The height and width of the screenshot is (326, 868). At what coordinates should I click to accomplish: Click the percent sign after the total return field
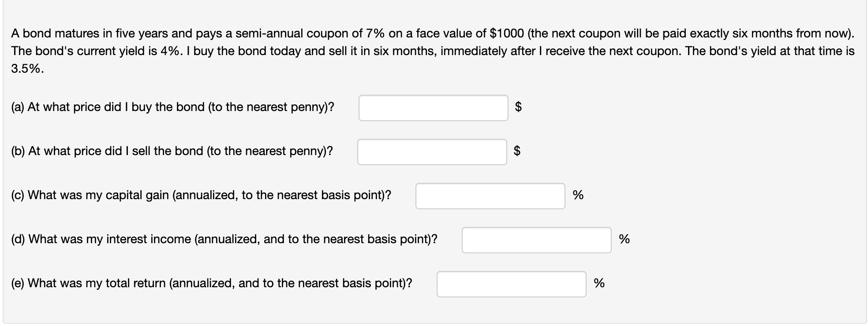(599, 283)
